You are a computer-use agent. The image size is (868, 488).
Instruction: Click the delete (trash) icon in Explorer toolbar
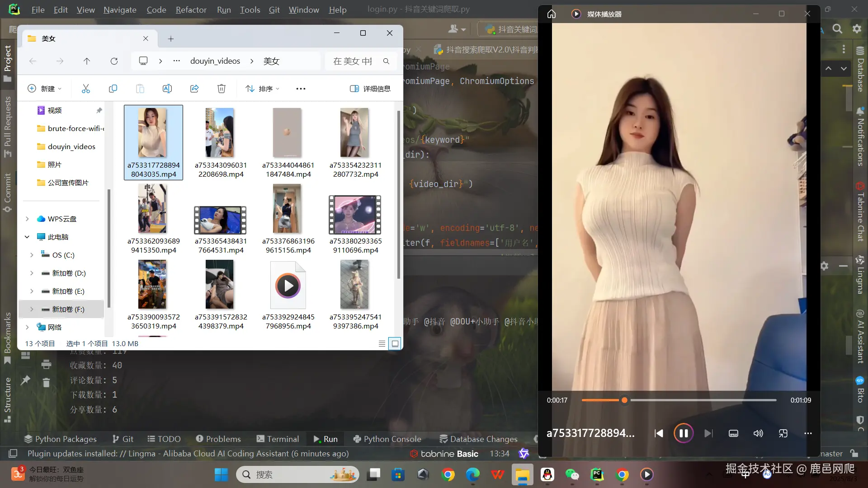(x=222, y=89)
